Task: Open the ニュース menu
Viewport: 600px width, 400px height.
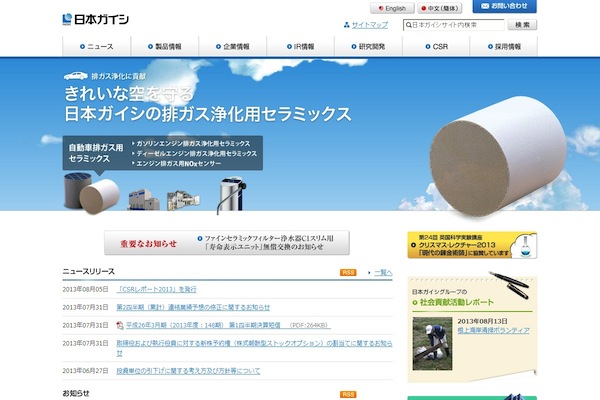Action: [x=96, y=46]
